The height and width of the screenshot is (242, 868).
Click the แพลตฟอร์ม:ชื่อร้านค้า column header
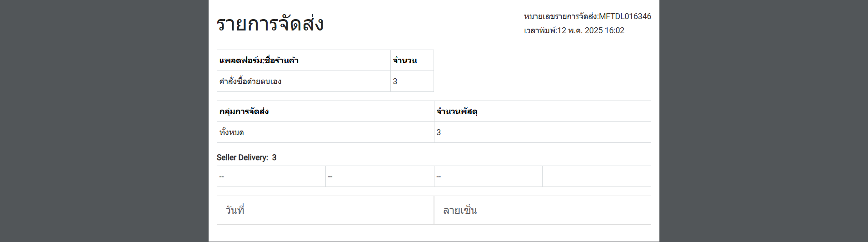(304, 60)
